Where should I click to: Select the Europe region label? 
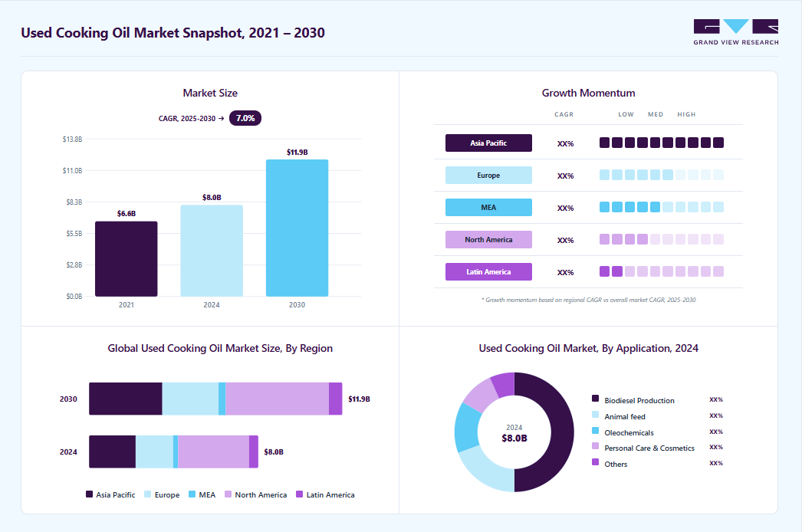pos(488,175)
